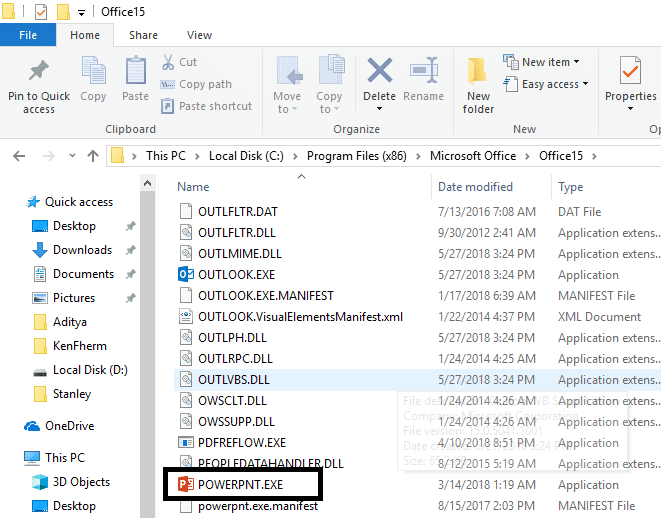Image resolution: width=661 pixels, height=518 pixels.
Task: Select the PDFREFLOW.EXE file icon
Action: pos(185,443)
